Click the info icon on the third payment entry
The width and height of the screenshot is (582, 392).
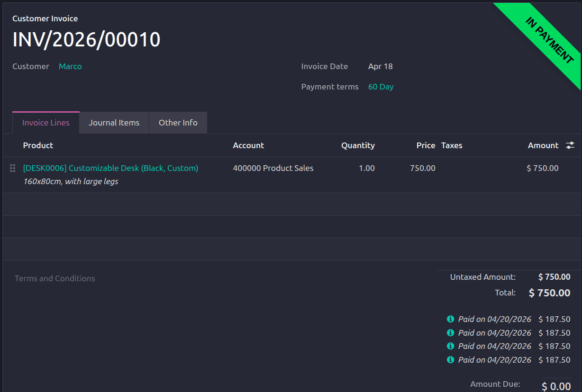450,346
